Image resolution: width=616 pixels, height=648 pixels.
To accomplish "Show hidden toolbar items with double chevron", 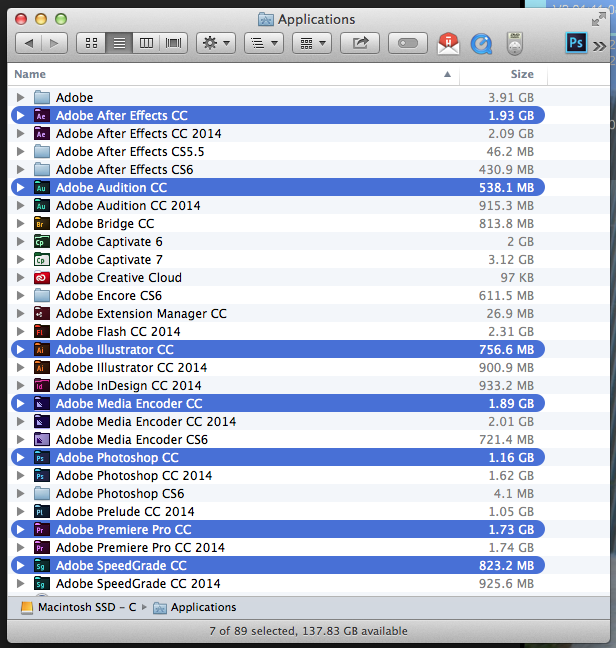I will 599,46.
